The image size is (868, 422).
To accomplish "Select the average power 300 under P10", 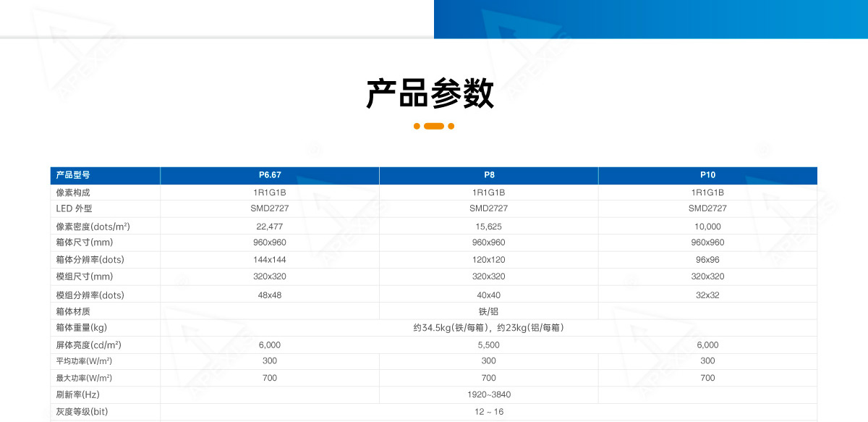I will click(708, 360).
